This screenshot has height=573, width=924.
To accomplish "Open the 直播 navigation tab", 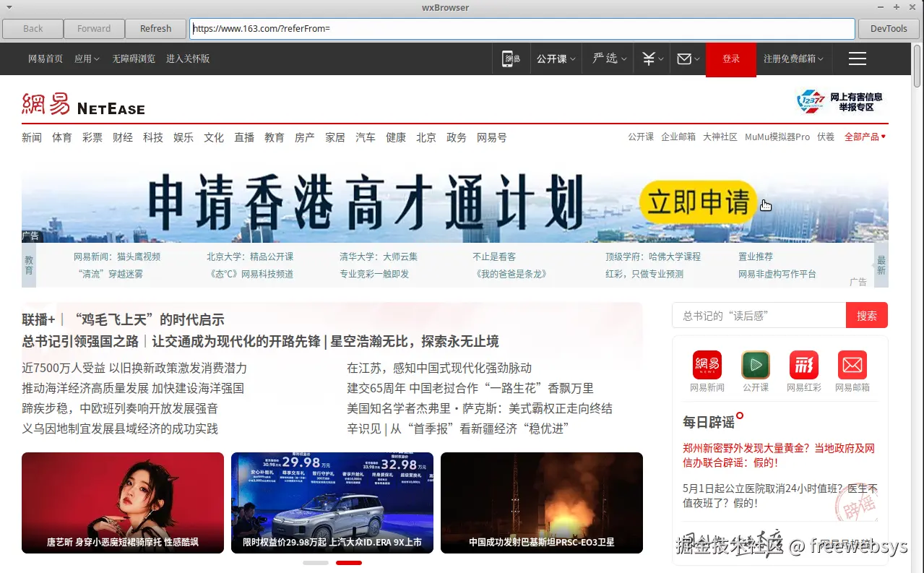I will pos(244,137).
